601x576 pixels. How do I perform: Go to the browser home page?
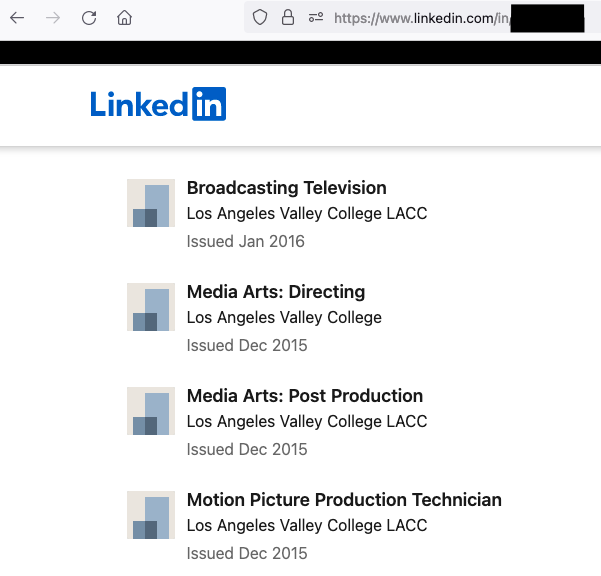point(124,18)
